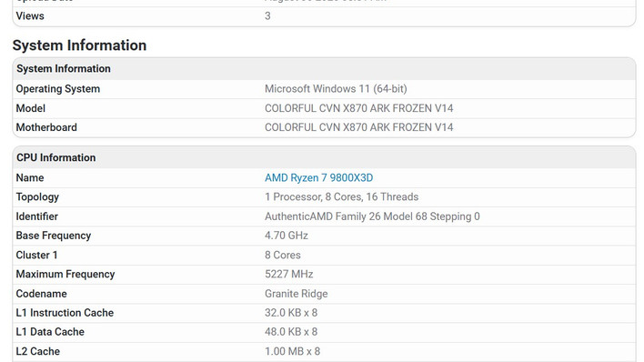Select the 4.70 GHz base frequency value
The height and width of the screenshot is (362, 644).
[x=287, y=236]
